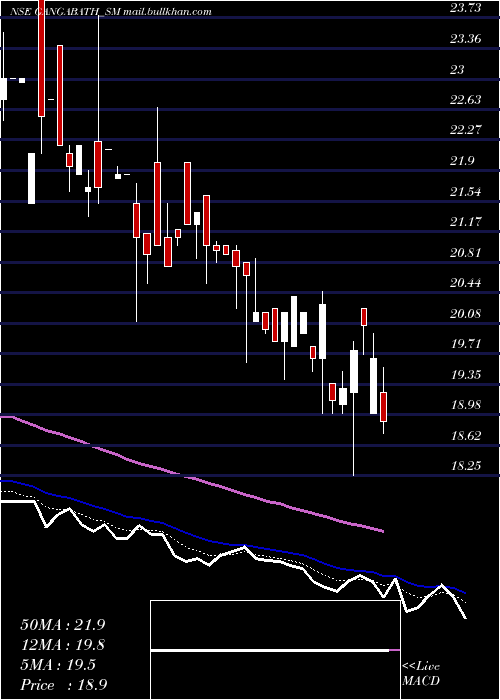Click the pink 50MA line's right end

point(383,531)
